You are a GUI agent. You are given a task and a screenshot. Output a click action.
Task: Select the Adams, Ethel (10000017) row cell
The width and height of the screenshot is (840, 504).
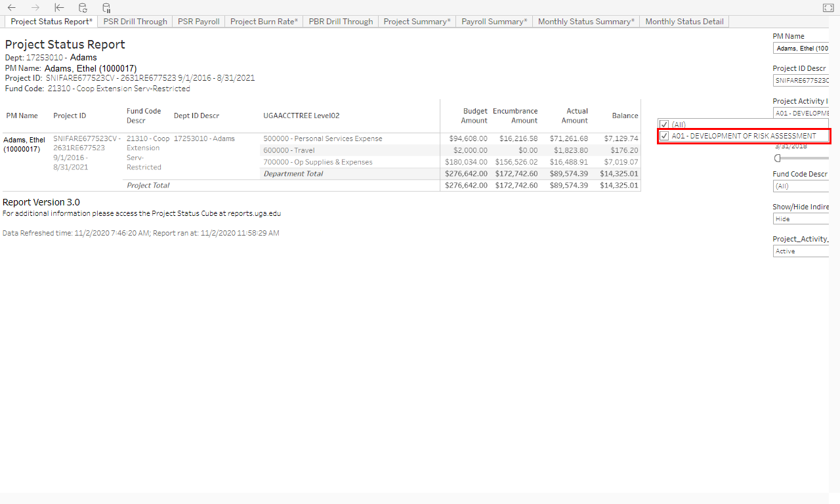pos(24,144)
